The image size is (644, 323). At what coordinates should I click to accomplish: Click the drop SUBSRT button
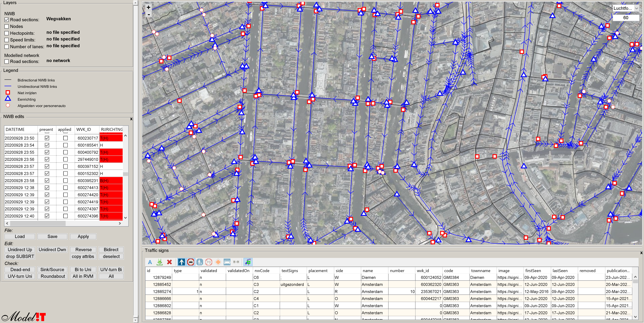[20, 256]
